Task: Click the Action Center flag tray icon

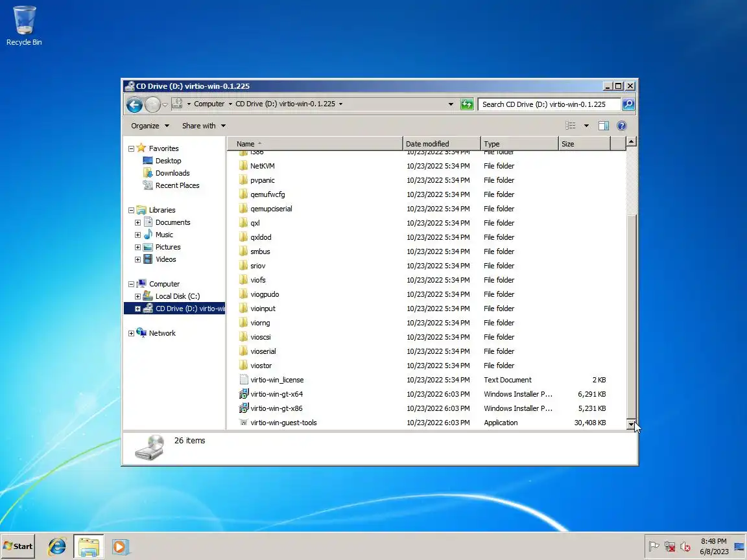Action: tap(654, 546)
